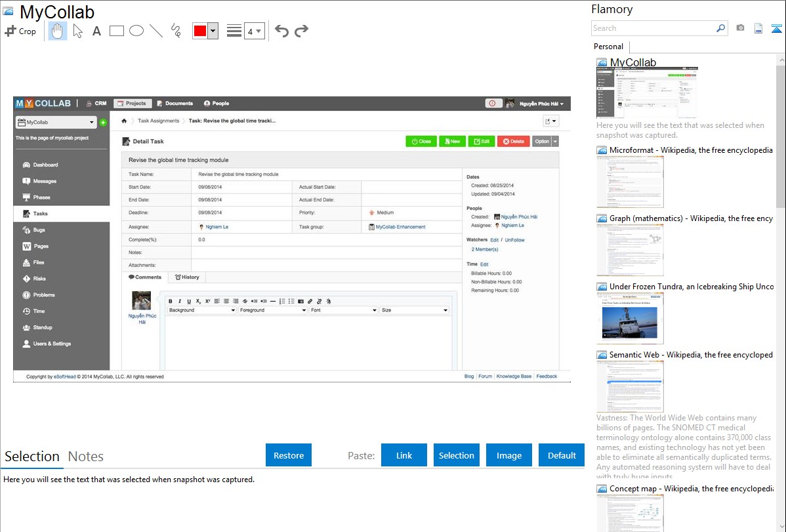Open the 2 Member(s) link

point(485,249)
